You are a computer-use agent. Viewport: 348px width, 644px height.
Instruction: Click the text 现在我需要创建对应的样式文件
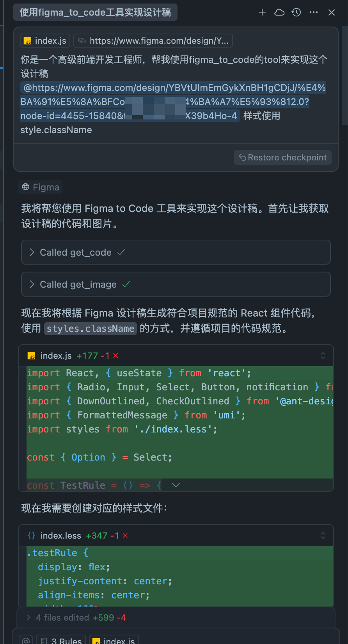94,508
